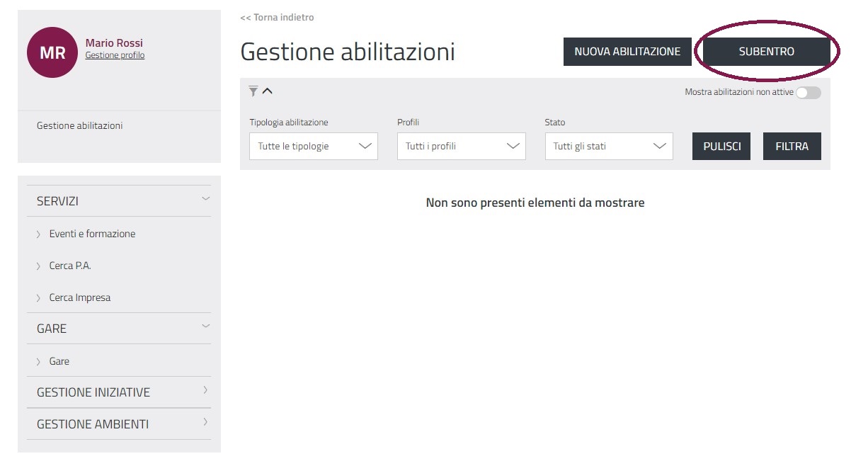Viewport: 868px width, 461px height.
Task: Expand the GESTIONE AMBIENTI section
Action: point(205,421)
